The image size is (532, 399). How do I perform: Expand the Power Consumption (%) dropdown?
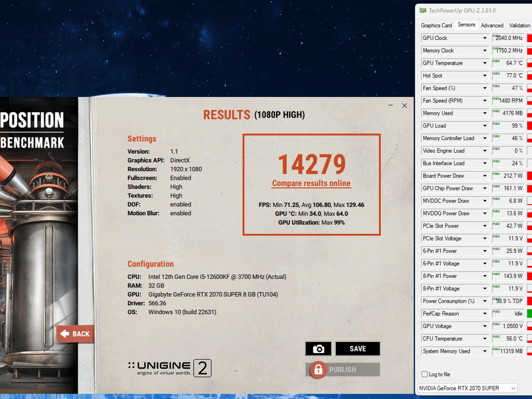click(x=485, y=301)
